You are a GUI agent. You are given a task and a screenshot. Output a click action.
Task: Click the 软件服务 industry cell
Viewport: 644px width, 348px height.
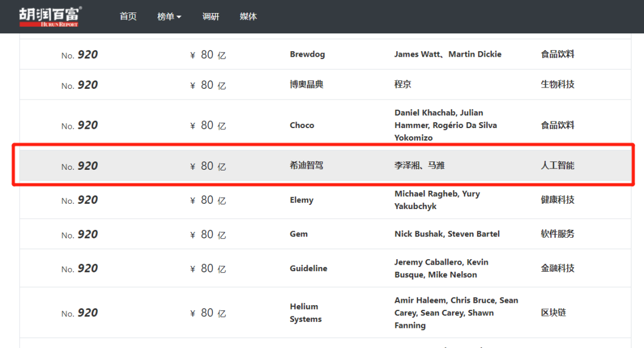point(558,234)
